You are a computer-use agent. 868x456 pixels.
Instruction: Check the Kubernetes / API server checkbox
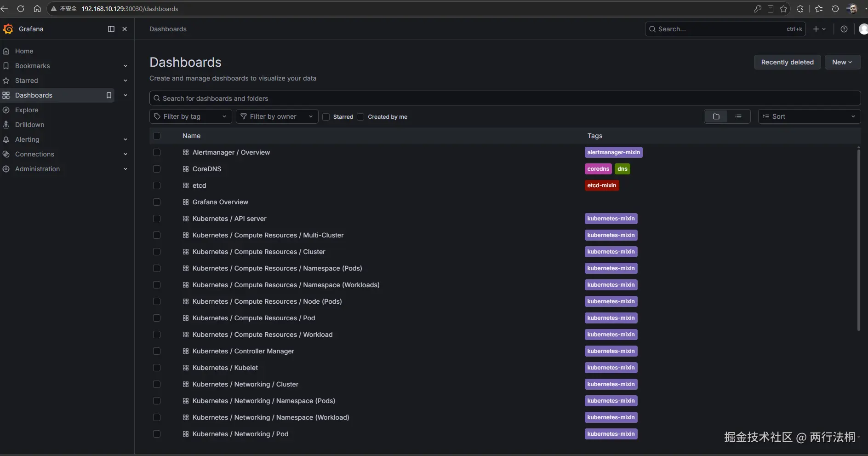(157, 219)
